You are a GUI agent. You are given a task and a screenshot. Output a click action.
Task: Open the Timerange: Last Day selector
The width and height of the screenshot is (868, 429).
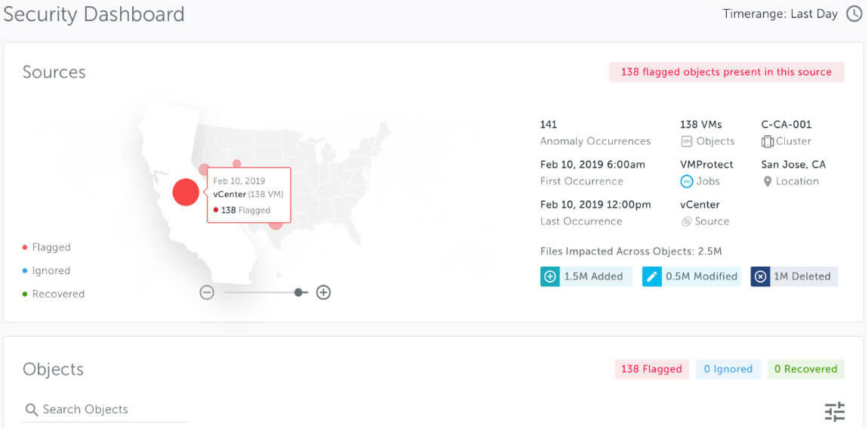(x=780, y=14)
